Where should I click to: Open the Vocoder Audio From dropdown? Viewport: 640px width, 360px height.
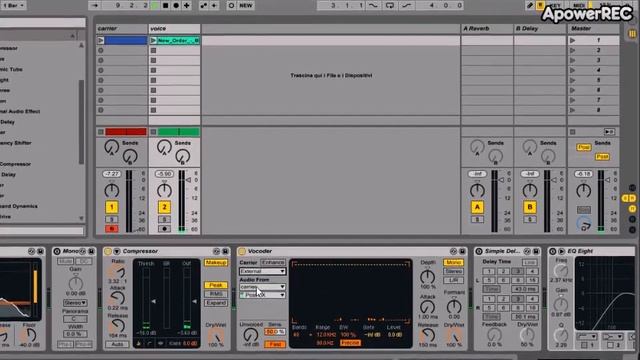click(262, 287)
